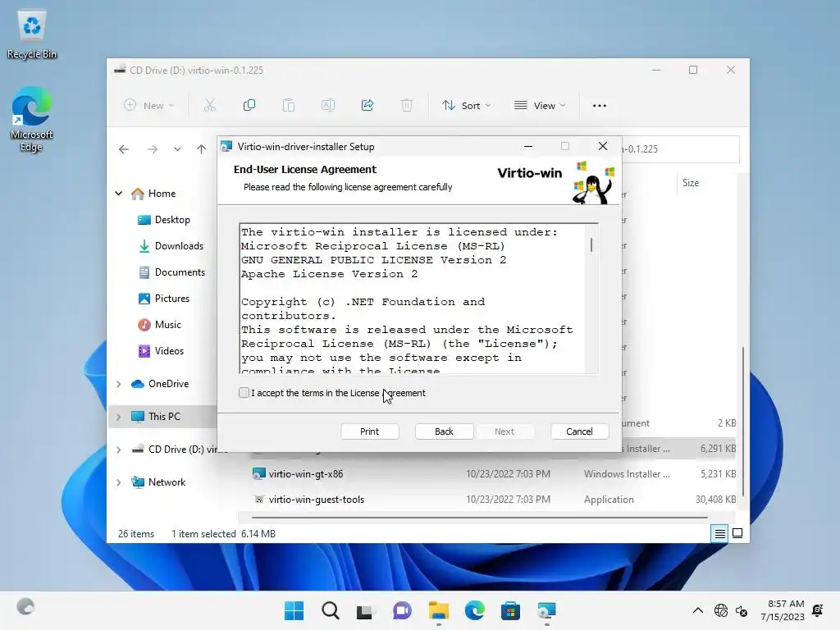Open the View dropdown menu
The image size is (840, 630).
[x=540, y=106]
